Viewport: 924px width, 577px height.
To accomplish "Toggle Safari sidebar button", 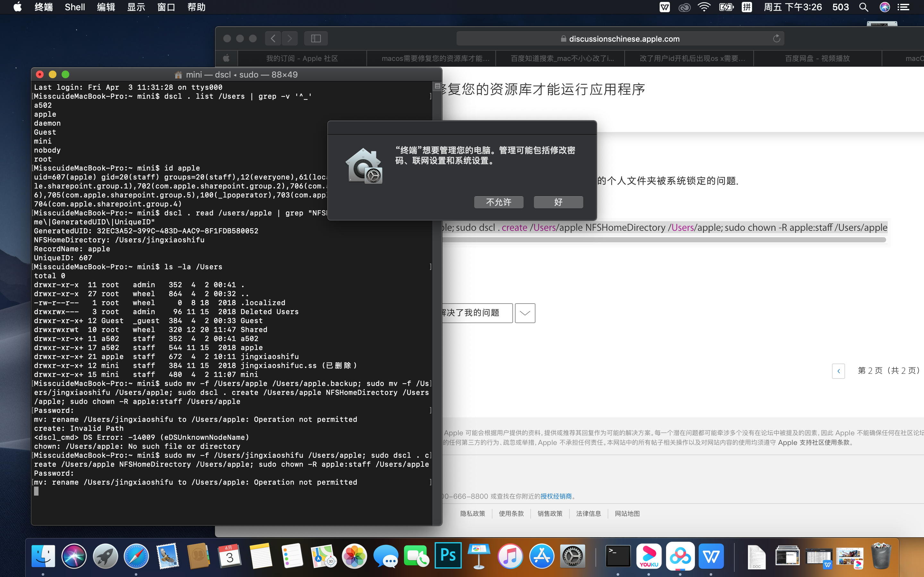I will coord(316,38).
